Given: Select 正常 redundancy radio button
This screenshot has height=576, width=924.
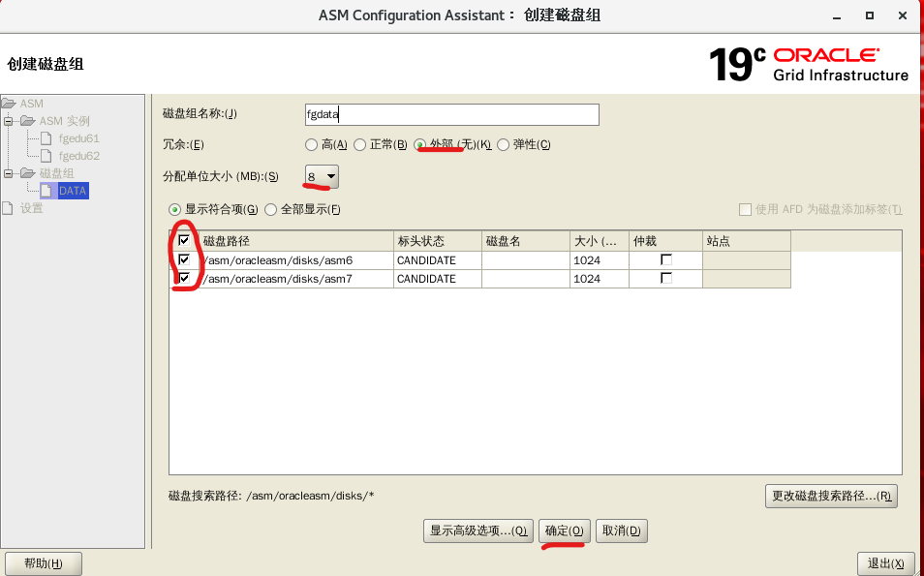Looking at the screenshot, I should (359, 145).
